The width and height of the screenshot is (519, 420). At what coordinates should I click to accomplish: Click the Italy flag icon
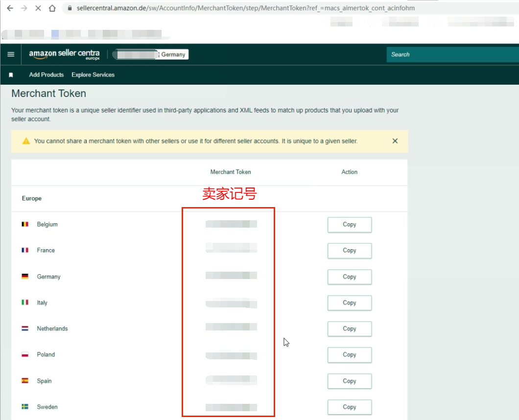25,302
